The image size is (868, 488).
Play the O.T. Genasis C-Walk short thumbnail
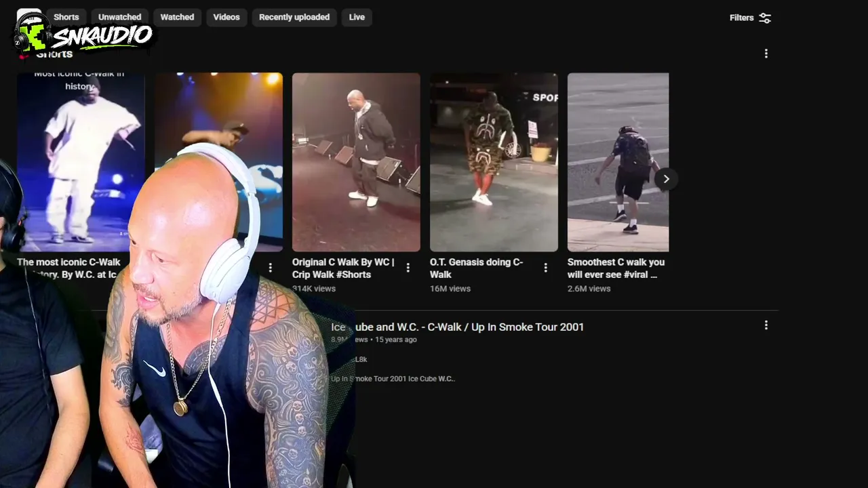click(x=494, y=162)
